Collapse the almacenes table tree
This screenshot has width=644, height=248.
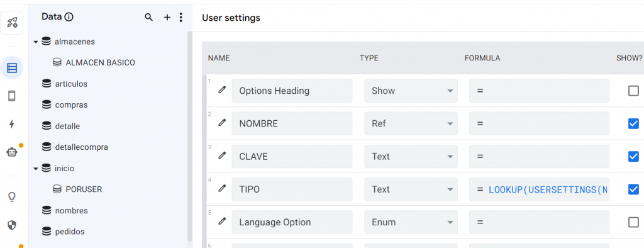click(x=36, y=42)
